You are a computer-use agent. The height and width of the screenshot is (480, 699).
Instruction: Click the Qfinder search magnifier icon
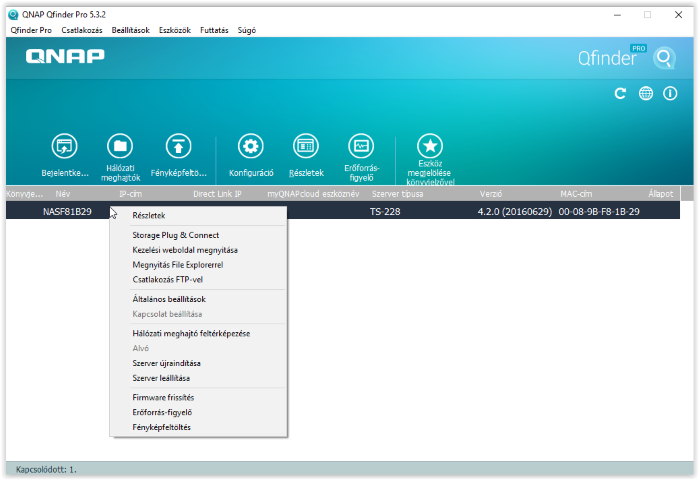point(665,57)
